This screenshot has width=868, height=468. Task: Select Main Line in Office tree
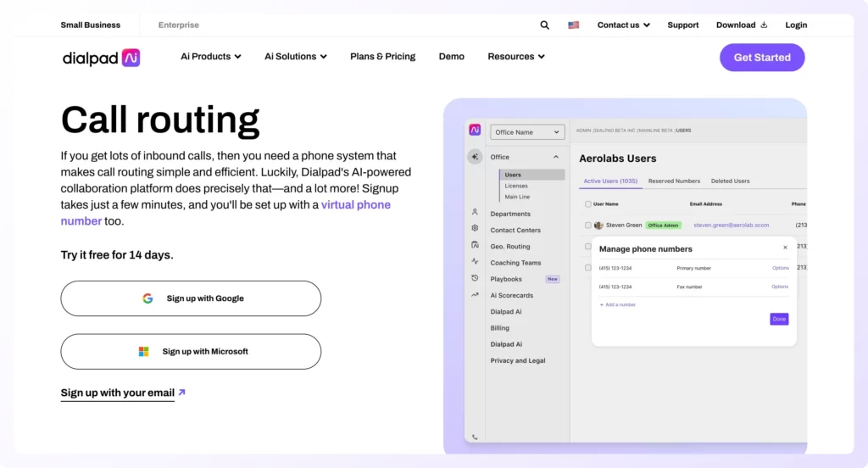(x=517, y=198)
